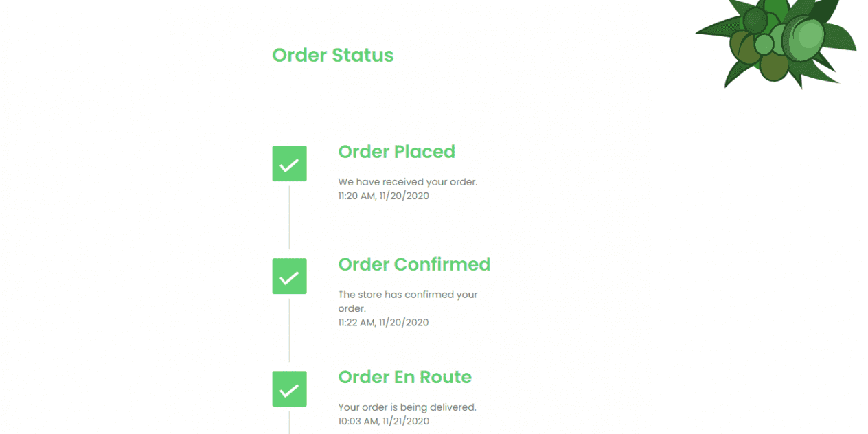Select the 10:03 AM, 11/21/2020 timestamp
The width and height of the screenshot is (868, 434).
[x=383, y=421]
